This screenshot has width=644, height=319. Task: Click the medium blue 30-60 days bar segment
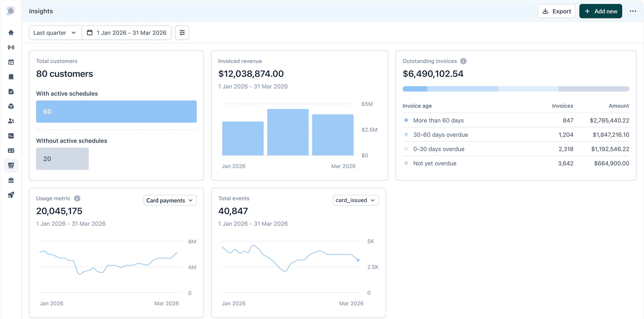coord(463,89)
